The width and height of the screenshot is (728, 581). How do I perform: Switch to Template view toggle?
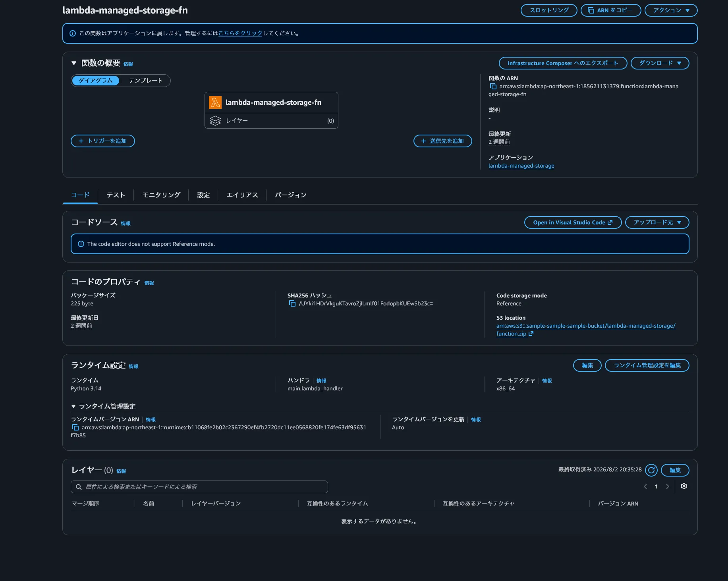[x=146, y=81]
